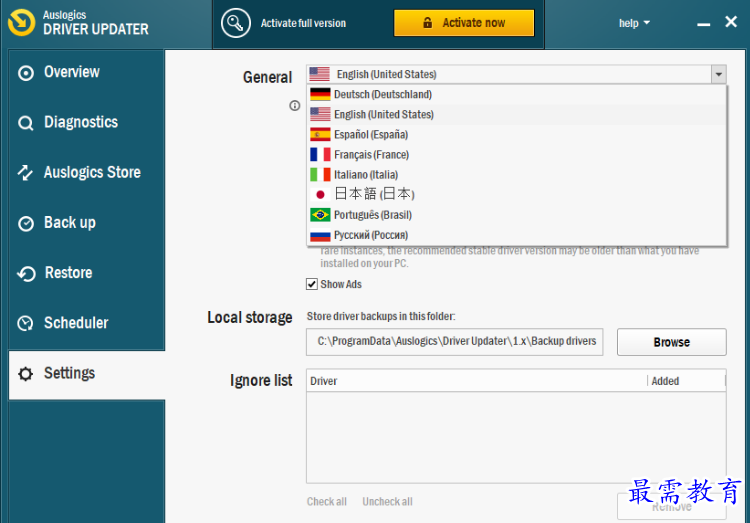Click the Settings gear icon
Viewport: 750px width, 523px height.
click(x=26, y=374)
